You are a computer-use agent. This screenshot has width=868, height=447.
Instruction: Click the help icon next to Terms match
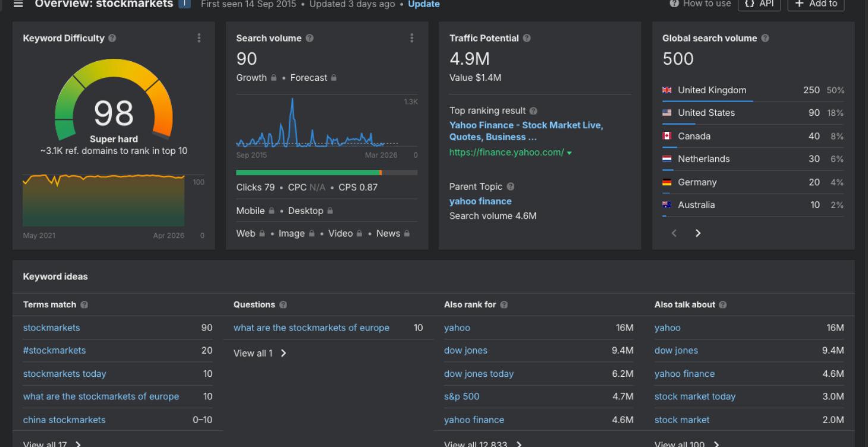[84, 305]
